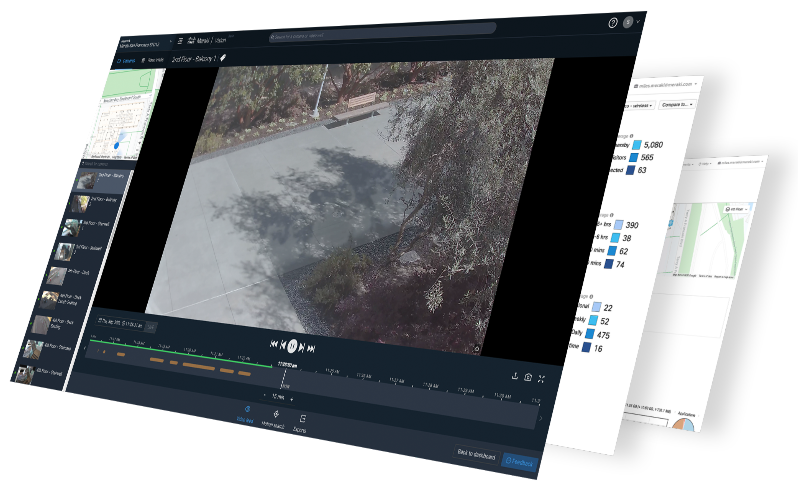This screenshot has height=491, width=798.
Task: Click the color swatch beside 22
Action: pos(596,307)
